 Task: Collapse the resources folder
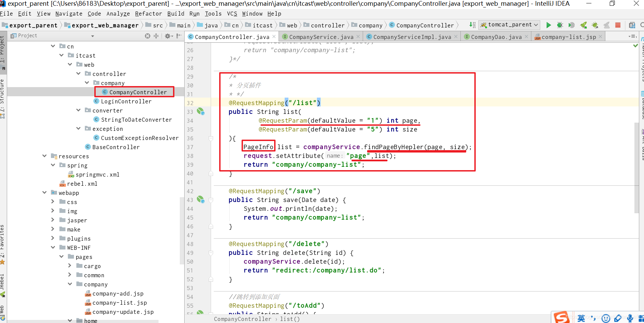click(x=44, y=156)
